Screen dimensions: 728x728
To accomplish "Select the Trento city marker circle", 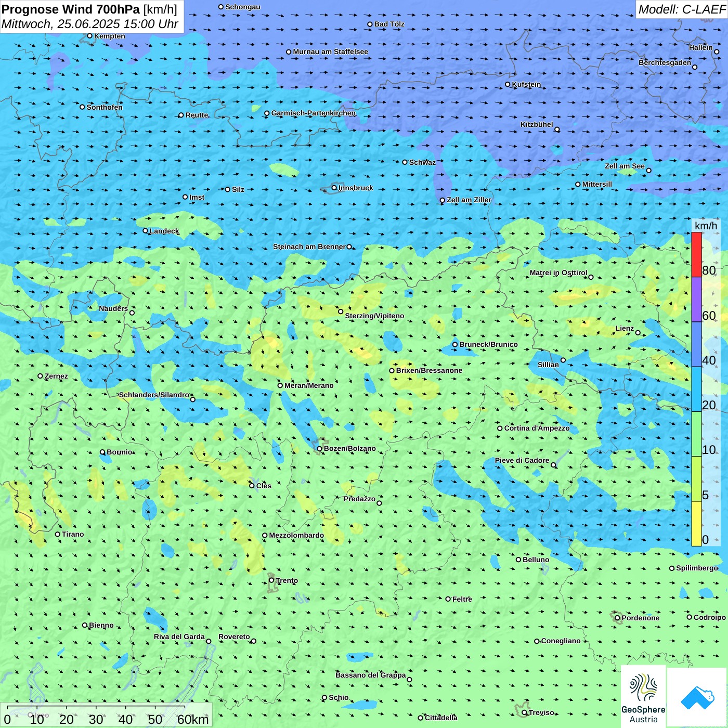I will click(271, 580).
